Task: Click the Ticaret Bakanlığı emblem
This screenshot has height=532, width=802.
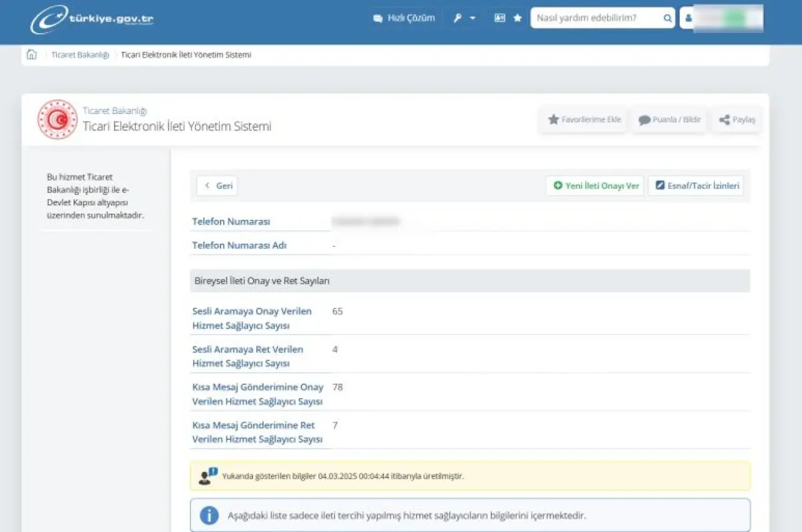Action: point(58,120)
